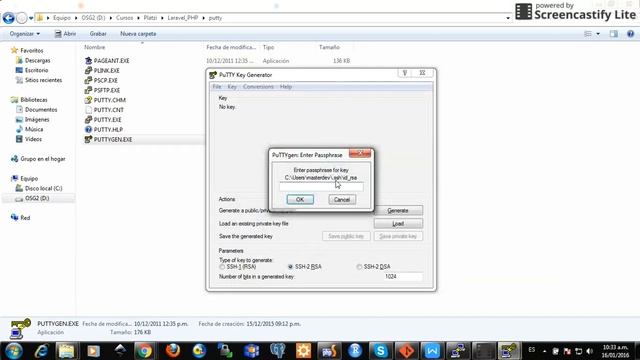Click Save public key button
This screenshot has width=640, height=360.
(x=346, y=236)
